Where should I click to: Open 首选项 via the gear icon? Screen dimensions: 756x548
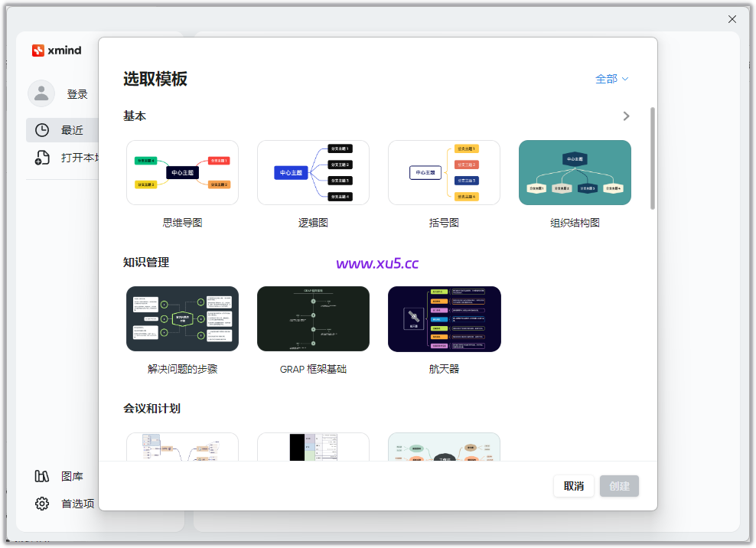pos(41,504)
